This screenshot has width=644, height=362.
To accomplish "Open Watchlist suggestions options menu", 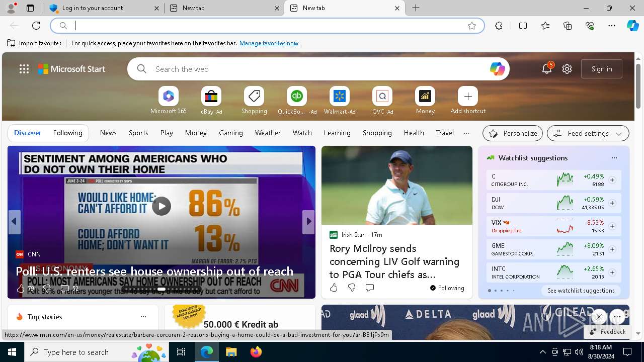I will pyautogui.click(x=614, y=158).
